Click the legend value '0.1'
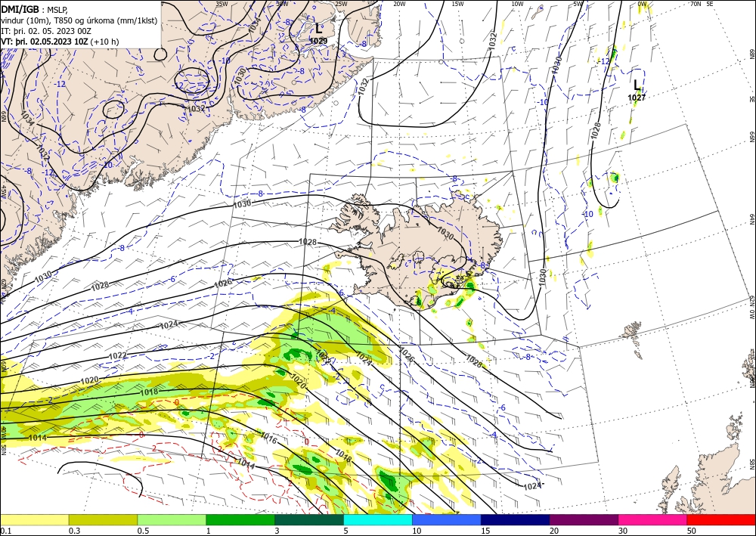 [6, 531]
